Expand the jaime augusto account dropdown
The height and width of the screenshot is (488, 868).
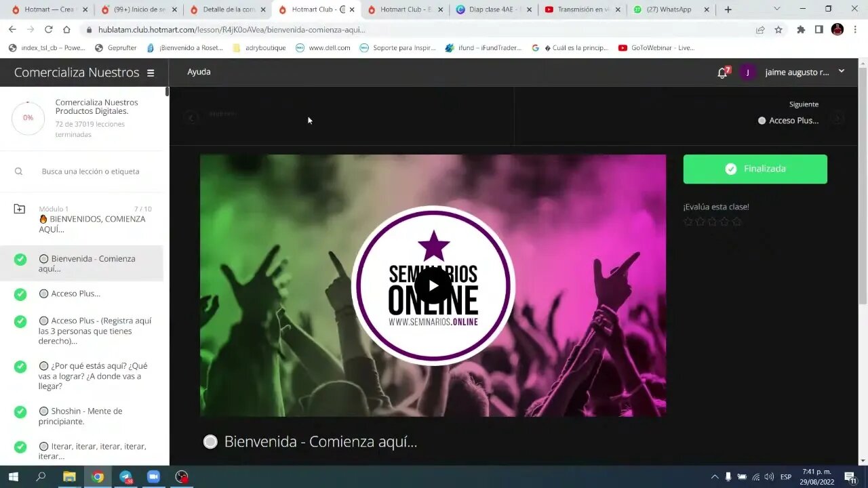pos(842,71)
